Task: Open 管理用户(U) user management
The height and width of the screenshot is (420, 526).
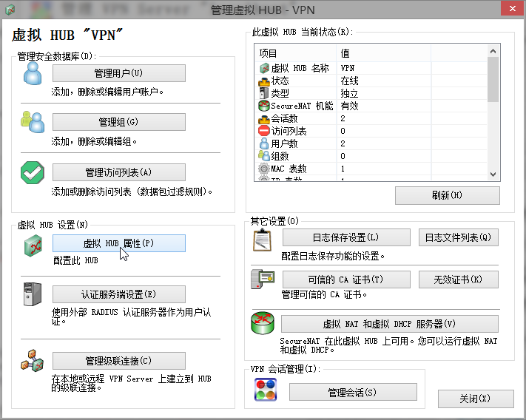Action: (x=118, y=73)
